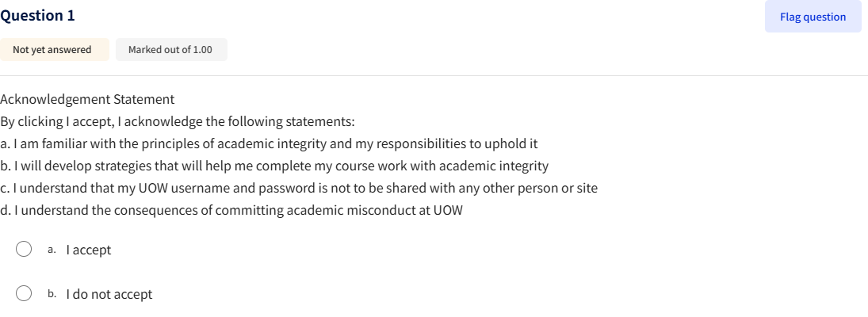Click the "I do not accept" label text
The width and height of the screenshot is (868, 317).
click(x=109, y=294)
